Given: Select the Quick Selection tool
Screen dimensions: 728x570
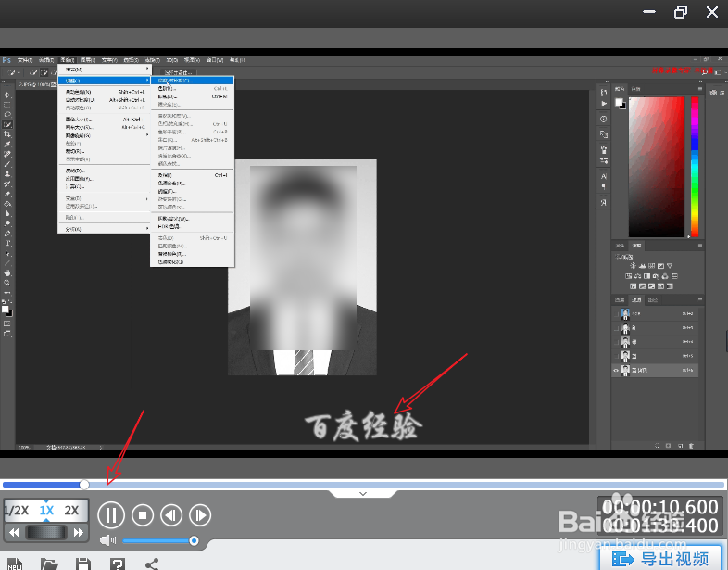Looking at the screenshot, I should click(7, 124).
